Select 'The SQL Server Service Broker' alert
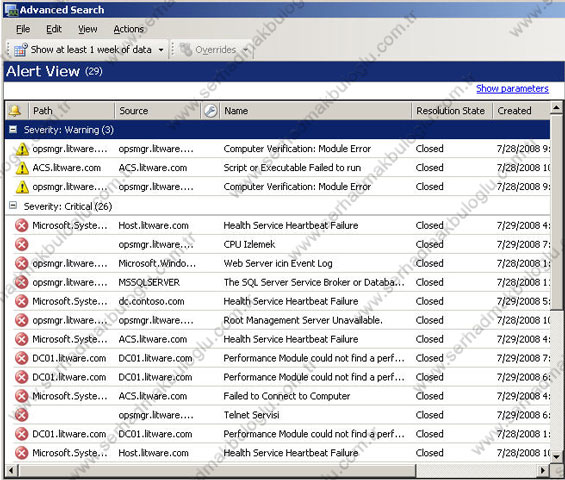The width and height of the screenshot is (565, 480). (313, 282)
